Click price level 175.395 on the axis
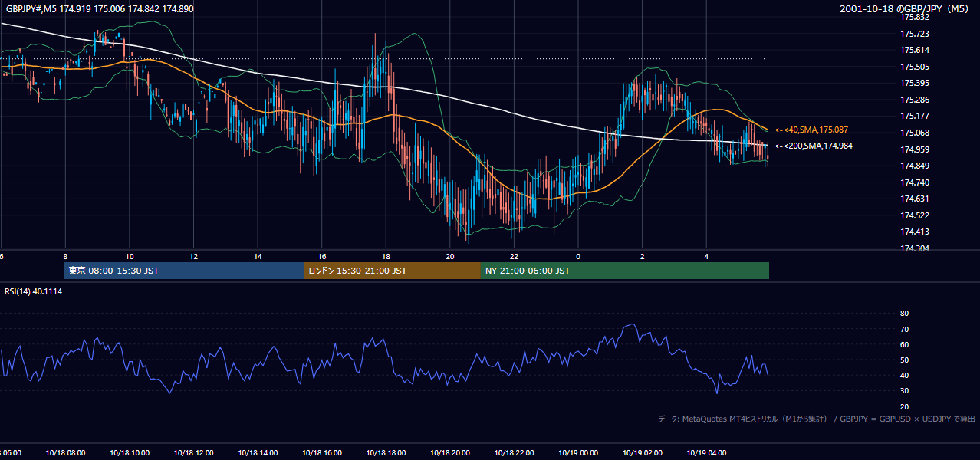This screenshot has width=980, height=460. click(x=915, y=83)
